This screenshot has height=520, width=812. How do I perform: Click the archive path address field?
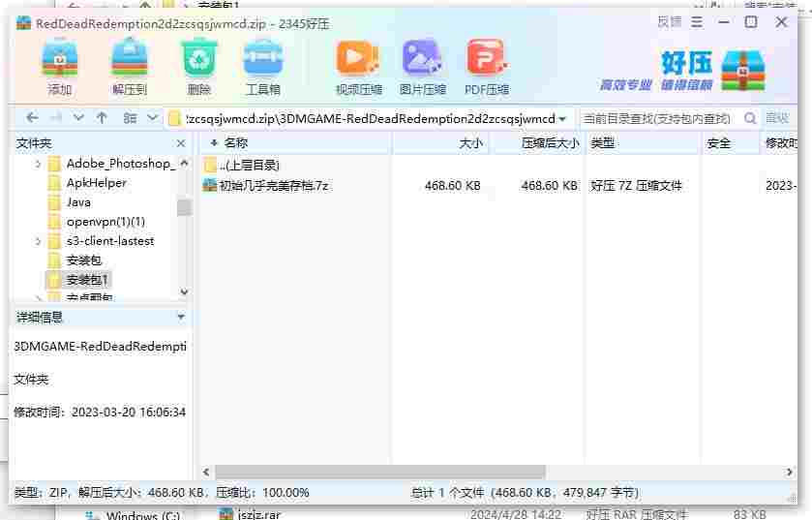(x=369, y=118)
